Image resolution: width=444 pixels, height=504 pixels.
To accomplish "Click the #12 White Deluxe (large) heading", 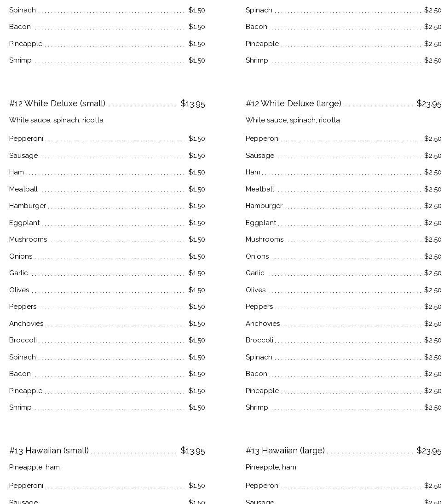I will tap(293, 104).
